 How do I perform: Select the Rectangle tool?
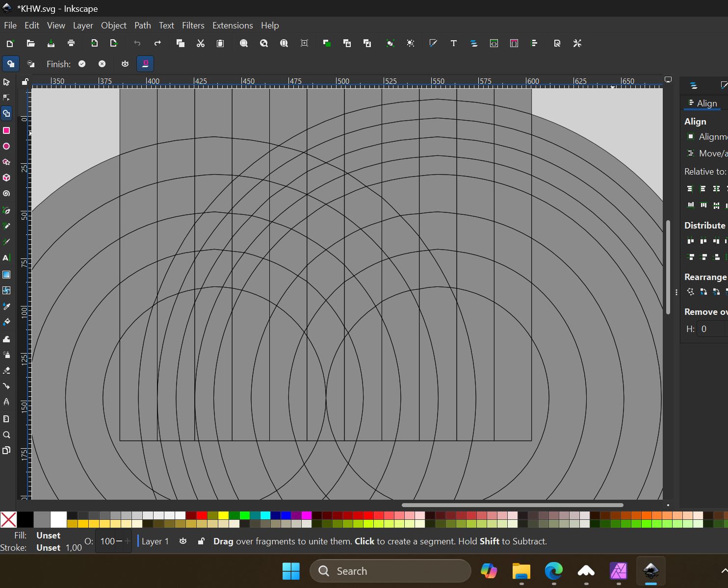(6, 130)
